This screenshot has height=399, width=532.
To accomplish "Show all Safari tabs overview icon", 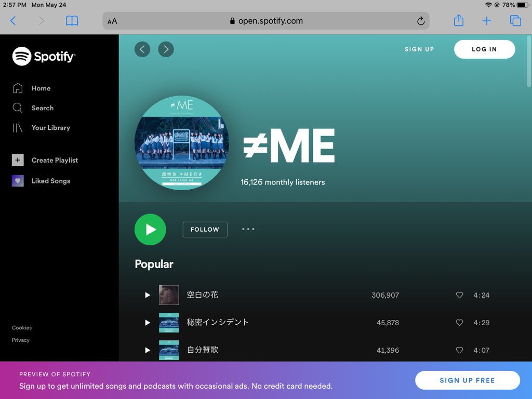I will pyautogui.click(x=515, y=21).
